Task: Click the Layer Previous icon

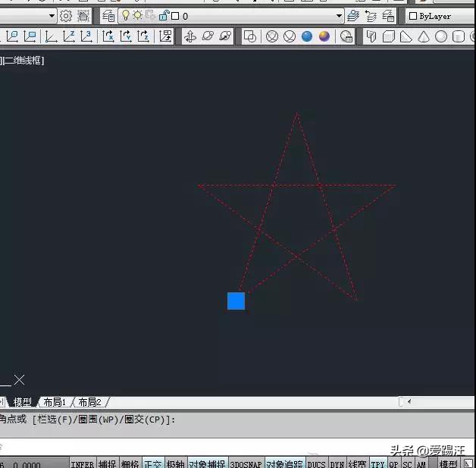Action: [371, 16]
